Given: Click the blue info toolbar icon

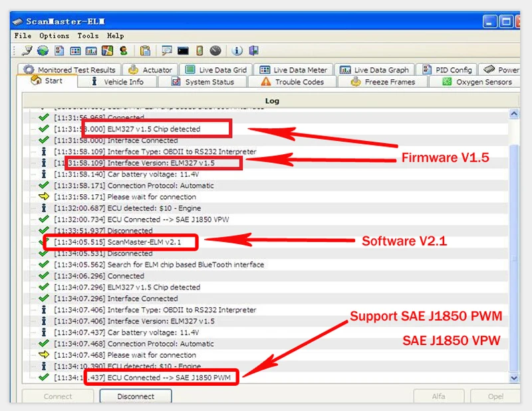Looking at the screenshot, I should click(x=237, y=51).
